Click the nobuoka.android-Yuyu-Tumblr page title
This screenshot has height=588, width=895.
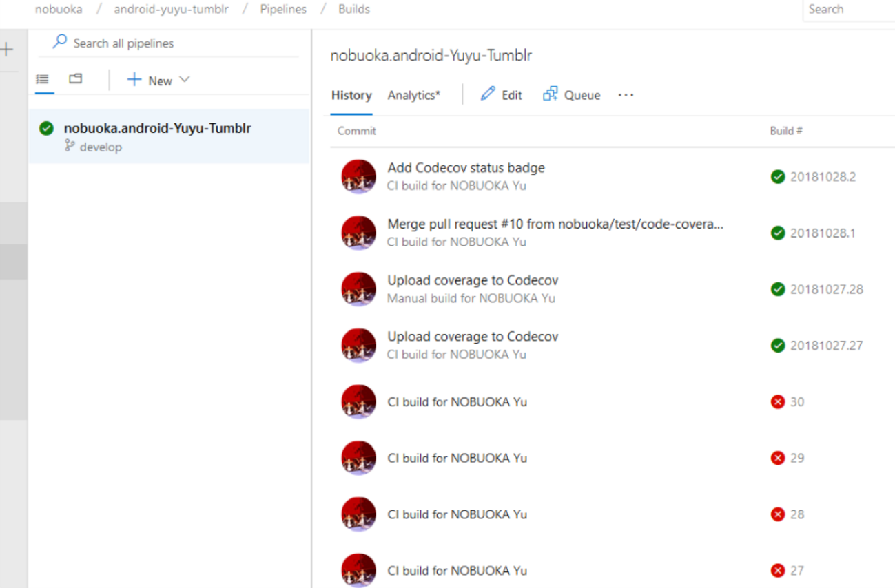click(431, 56)
